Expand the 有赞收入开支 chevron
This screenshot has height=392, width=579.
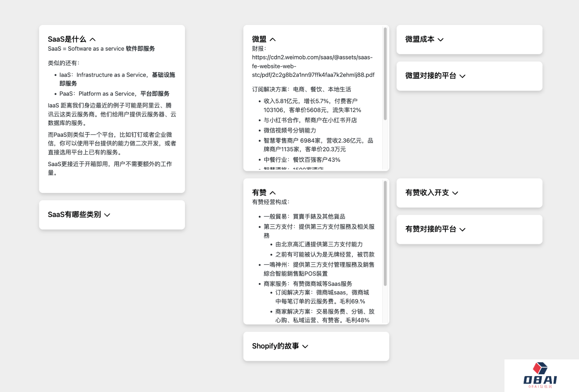(x=455, y=193)
